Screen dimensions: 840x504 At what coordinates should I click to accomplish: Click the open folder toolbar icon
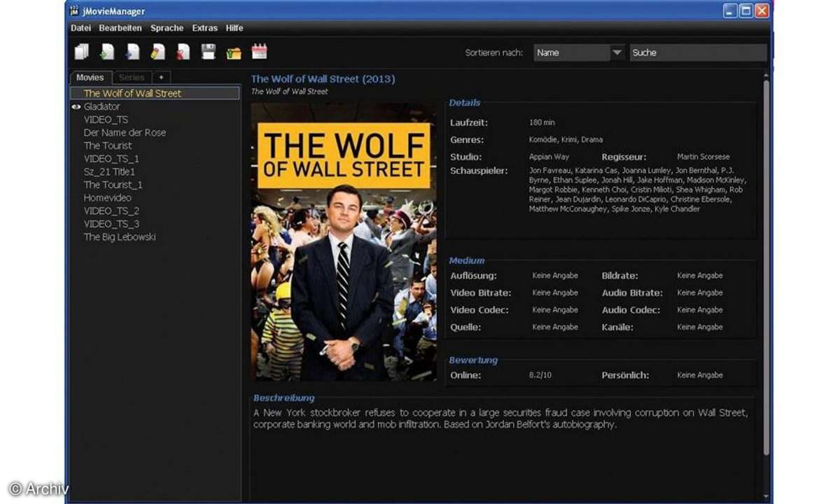click(234, 52)
